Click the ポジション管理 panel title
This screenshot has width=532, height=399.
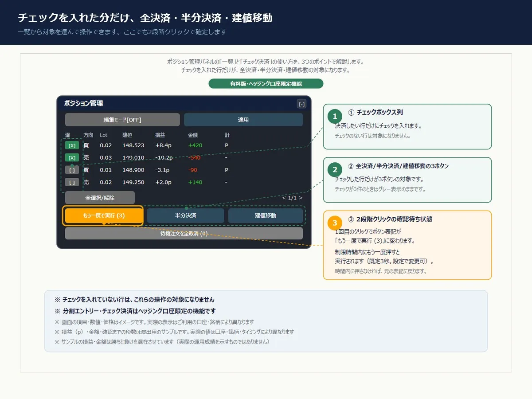(83, 103)
